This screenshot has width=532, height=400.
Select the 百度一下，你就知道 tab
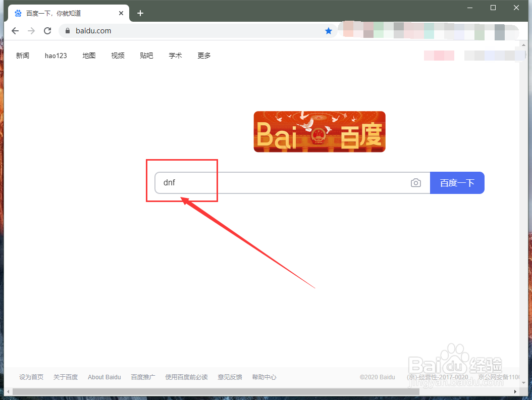click(69, 13)
